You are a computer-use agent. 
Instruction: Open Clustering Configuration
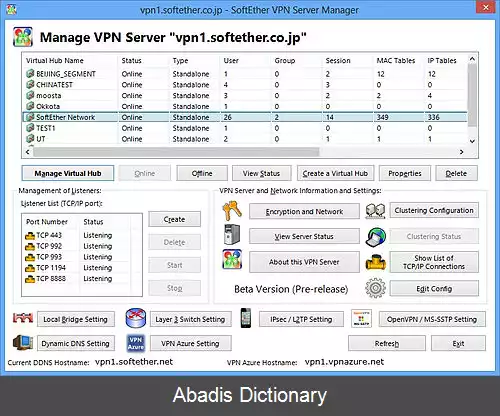(x=434, y=210)
